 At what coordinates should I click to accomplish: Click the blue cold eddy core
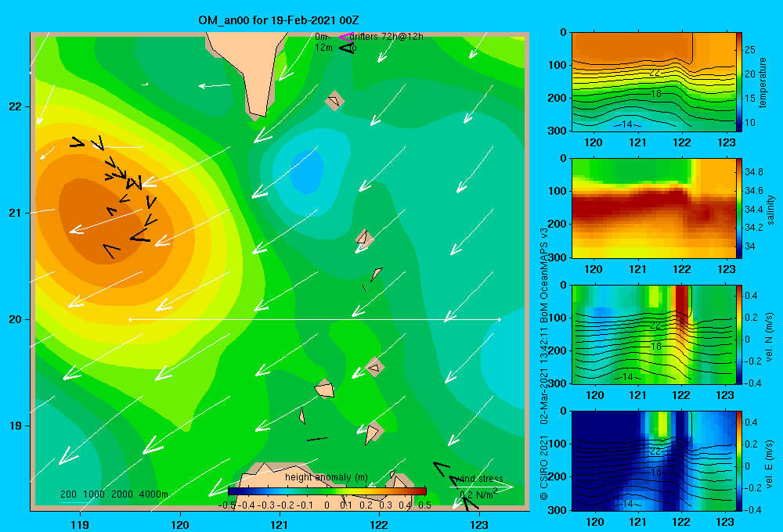click(x=306, y=172)
